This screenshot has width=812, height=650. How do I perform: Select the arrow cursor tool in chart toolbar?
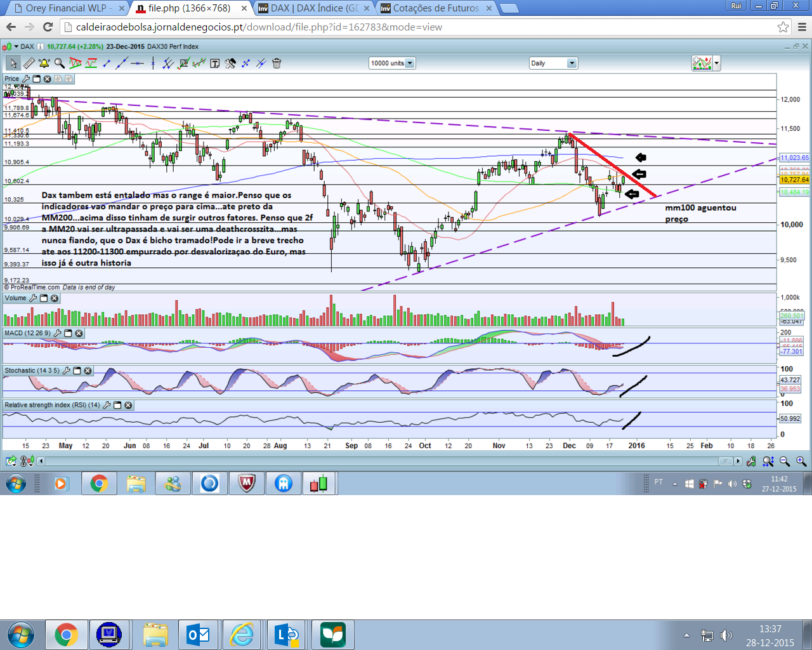pos(13,63)
